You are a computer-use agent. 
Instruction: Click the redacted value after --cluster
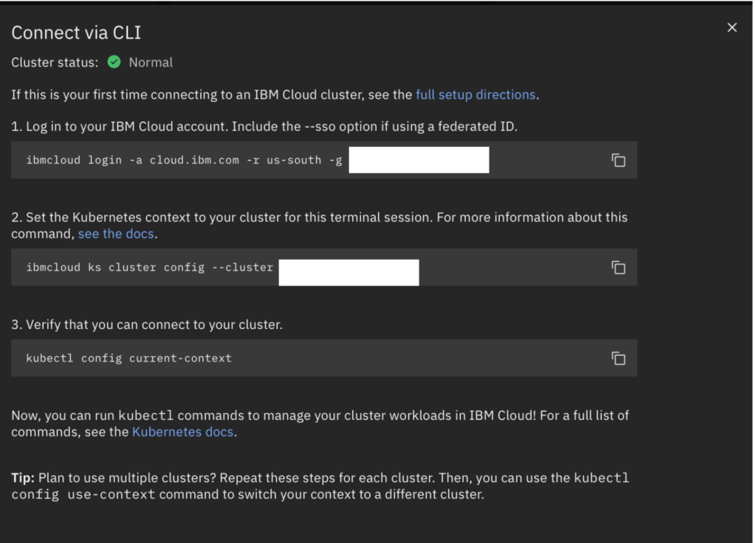click(x=348, y=273)
